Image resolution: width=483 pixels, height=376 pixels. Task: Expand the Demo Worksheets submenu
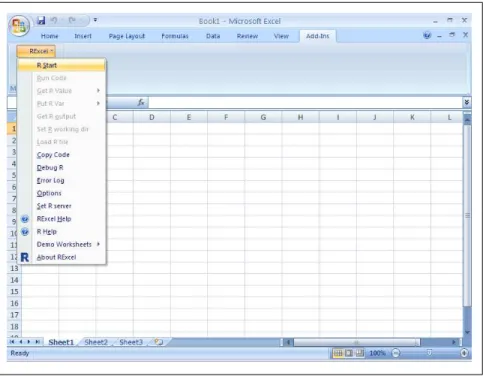62,244
